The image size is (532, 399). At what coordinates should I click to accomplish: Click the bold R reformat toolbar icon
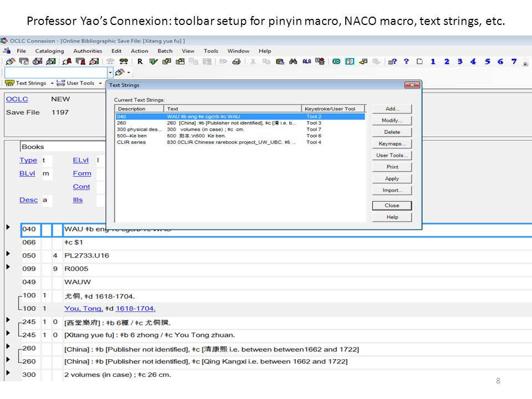(140, 62)
